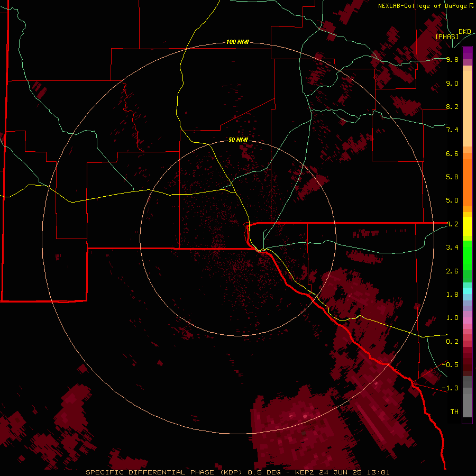Select the -0.5 scale value

tap(450, 365)
